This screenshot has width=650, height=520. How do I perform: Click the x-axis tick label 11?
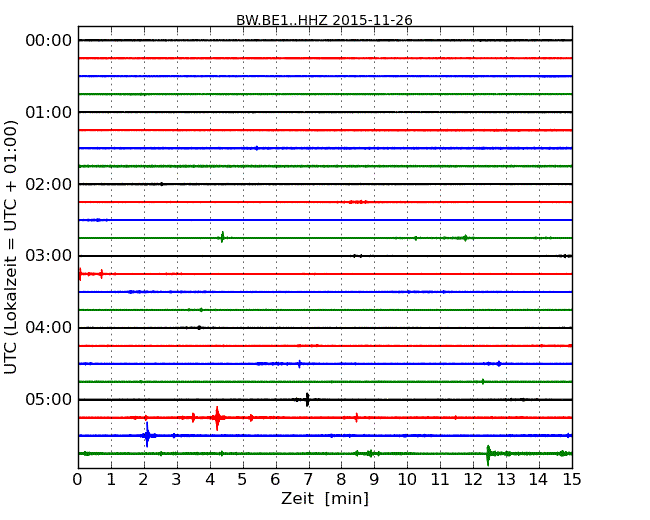point(440,480)
